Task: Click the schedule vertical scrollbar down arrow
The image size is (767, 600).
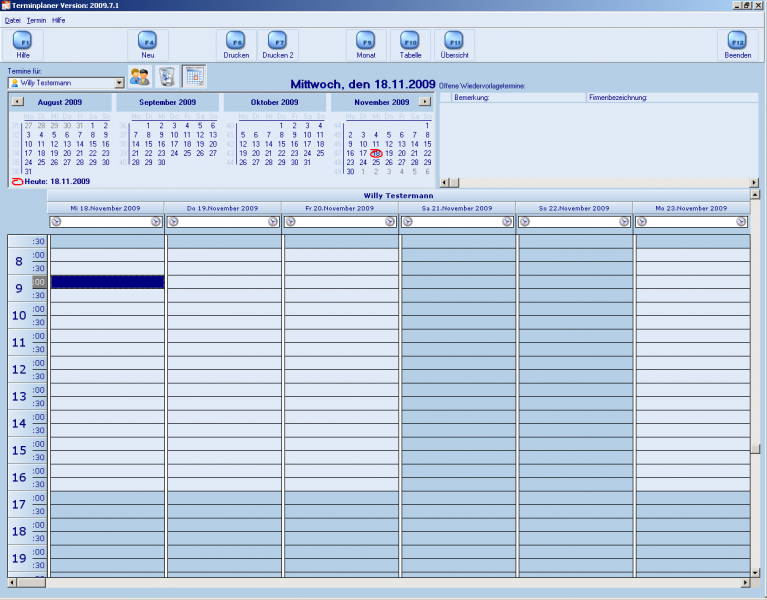Action: [x=755, y=573]
